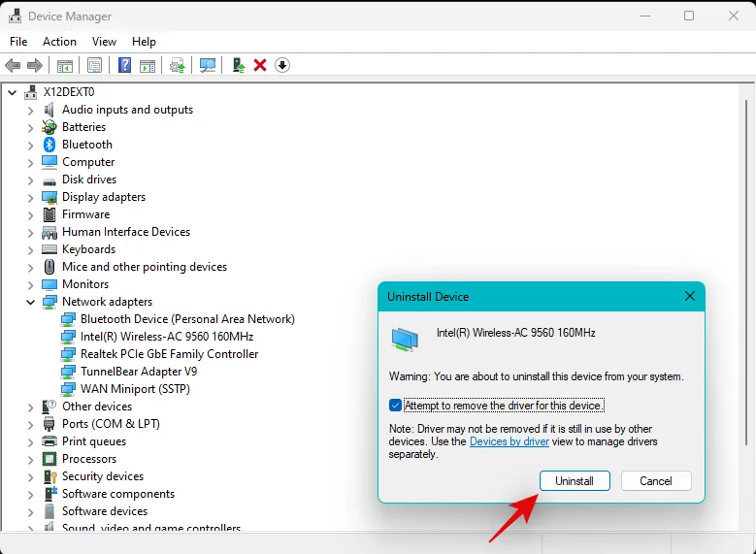Expand the Audio inputs and outputs node

pos(30,110)
